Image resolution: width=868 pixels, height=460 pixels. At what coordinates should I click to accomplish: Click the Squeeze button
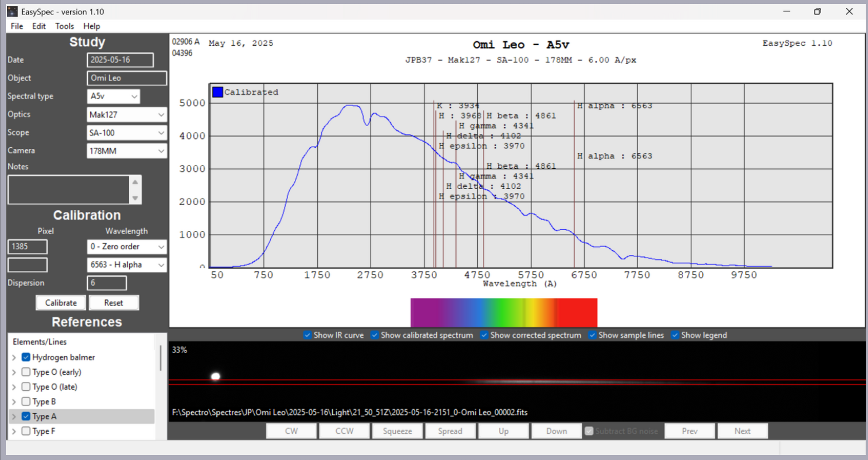(397, 431)
